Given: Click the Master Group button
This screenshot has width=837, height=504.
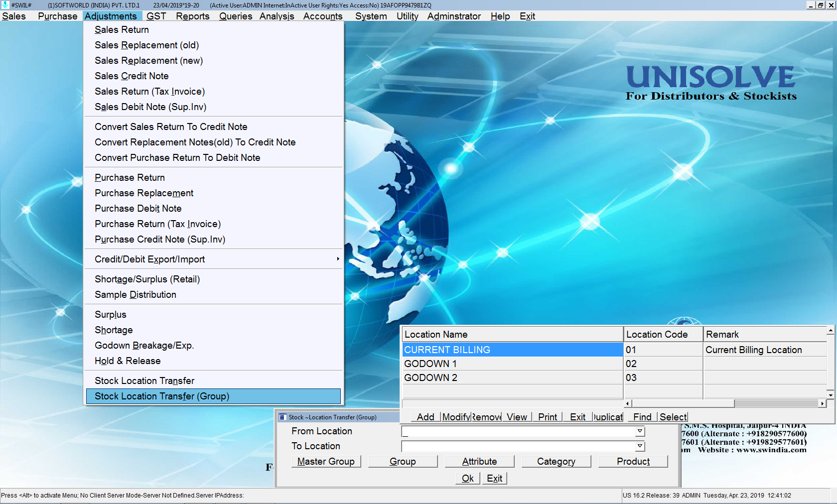Looking at the screenshot, I should [x=326, y=462].
